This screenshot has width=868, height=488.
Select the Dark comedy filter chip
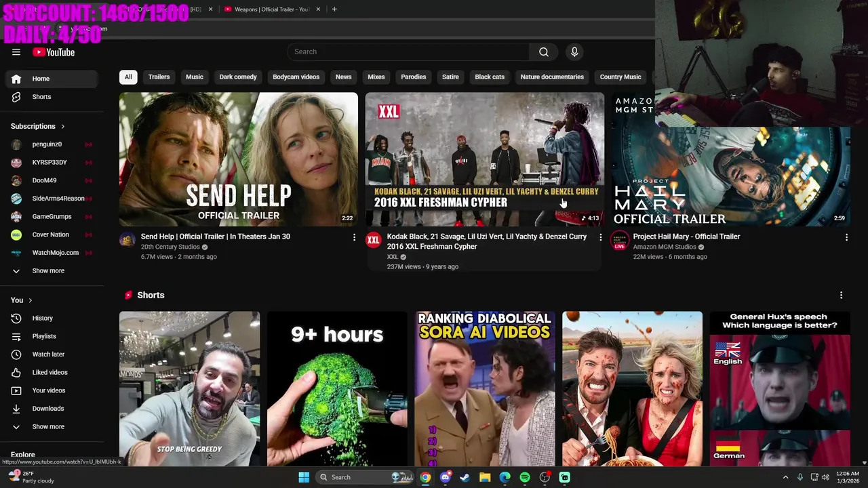(238, 77)
